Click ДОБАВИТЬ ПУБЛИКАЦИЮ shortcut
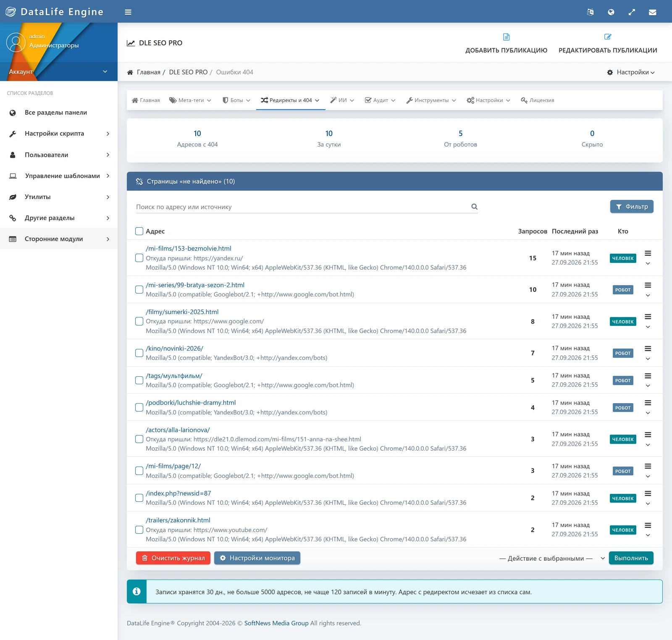672x640 pixels. coord(506,43)
